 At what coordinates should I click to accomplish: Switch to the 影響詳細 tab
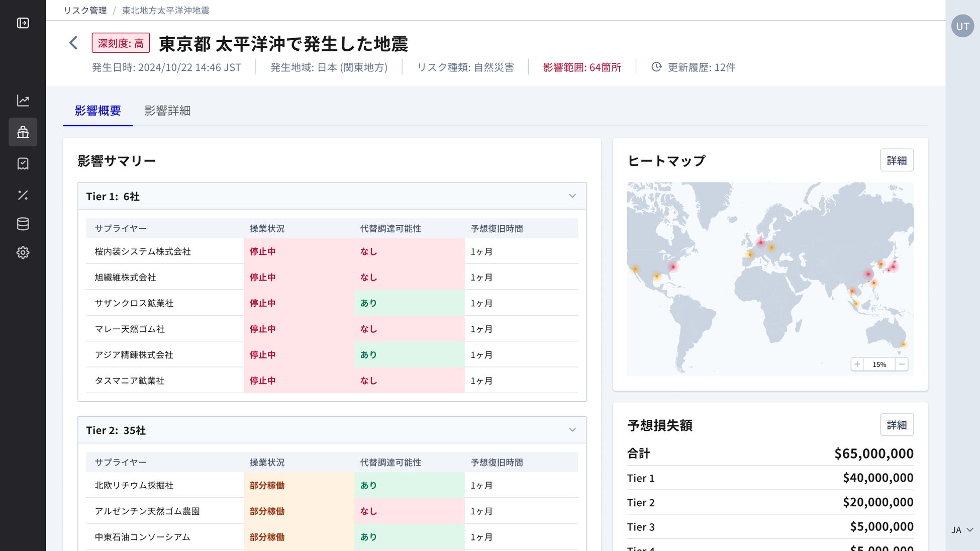tap(167, 111)
